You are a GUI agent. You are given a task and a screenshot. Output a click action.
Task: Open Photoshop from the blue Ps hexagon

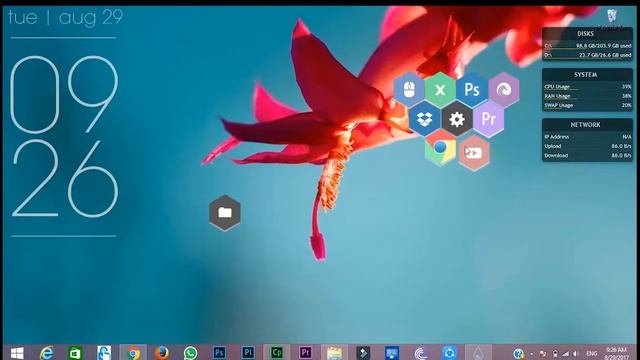click(x=472, y=90)
